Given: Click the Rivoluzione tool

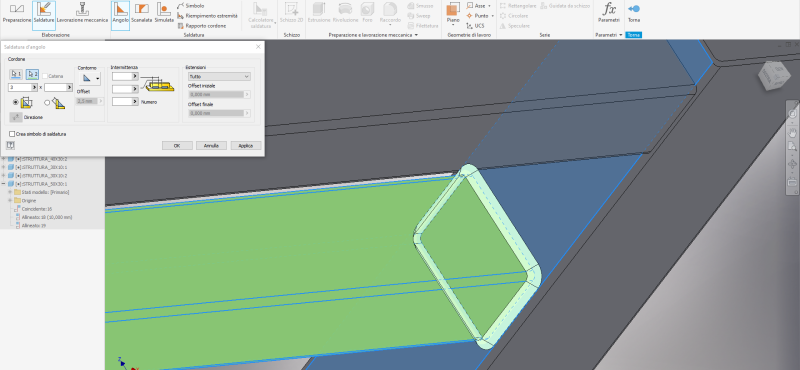Looking at the screenshot, I should pyautogui.click(x=345, y=14).
